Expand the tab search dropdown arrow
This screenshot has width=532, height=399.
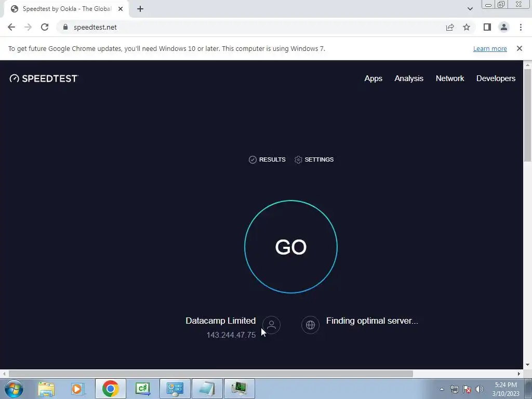(470, 9)
